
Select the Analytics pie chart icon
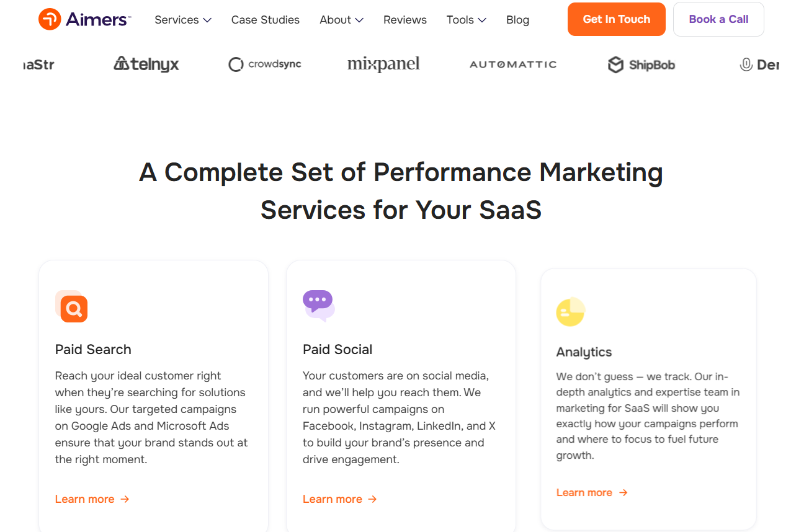coord(570,312)
